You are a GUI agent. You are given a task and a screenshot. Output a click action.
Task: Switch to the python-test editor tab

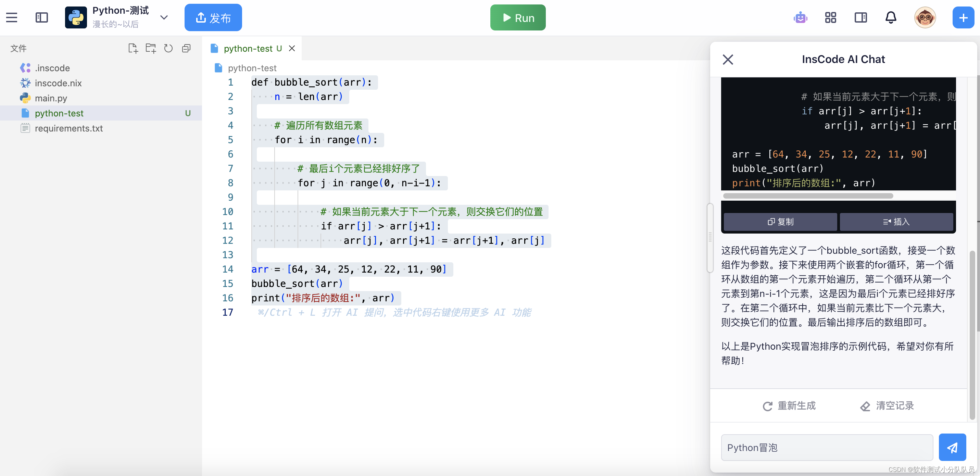(248, 48)
